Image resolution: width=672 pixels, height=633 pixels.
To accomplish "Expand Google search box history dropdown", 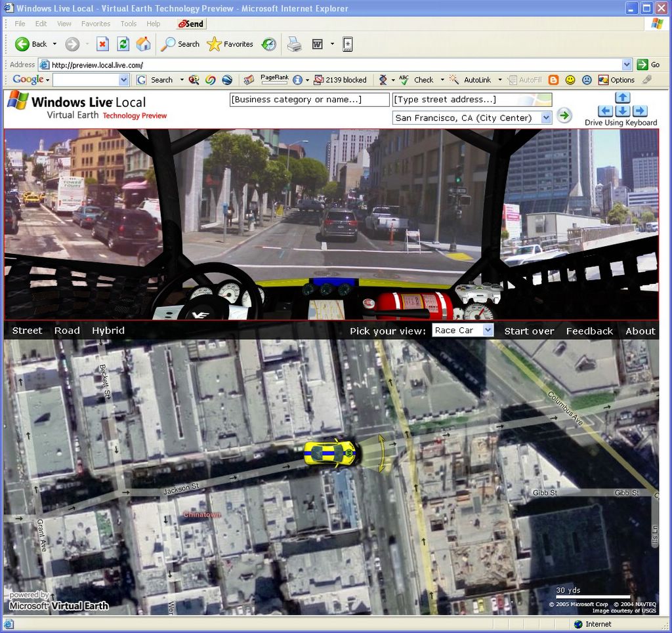I will click(x=123, y=79).
